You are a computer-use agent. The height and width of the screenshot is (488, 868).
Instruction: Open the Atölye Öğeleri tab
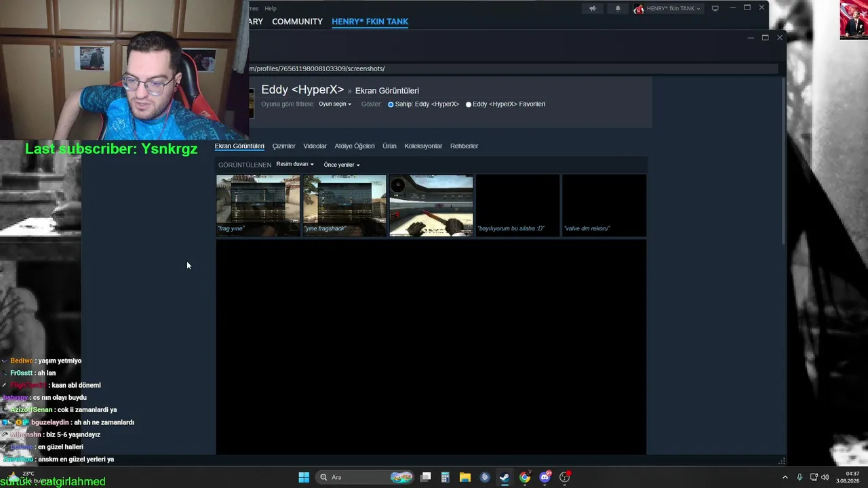tap(355, 146)
